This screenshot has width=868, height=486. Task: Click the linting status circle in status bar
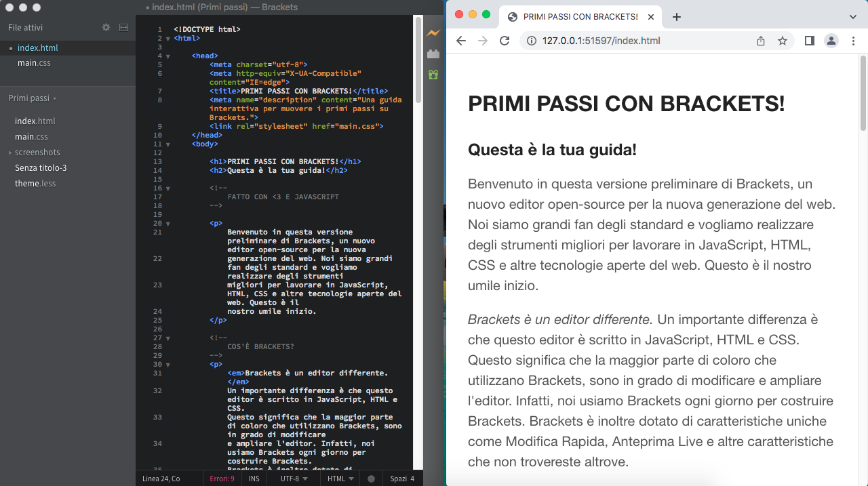pyautogui.click(x=371, y=479)
